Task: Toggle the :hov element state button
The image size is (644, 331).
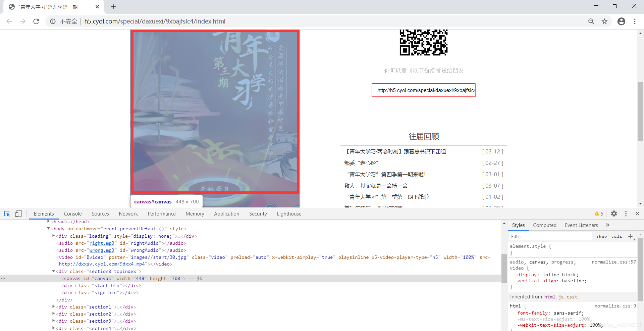Action: coord(602,236)
